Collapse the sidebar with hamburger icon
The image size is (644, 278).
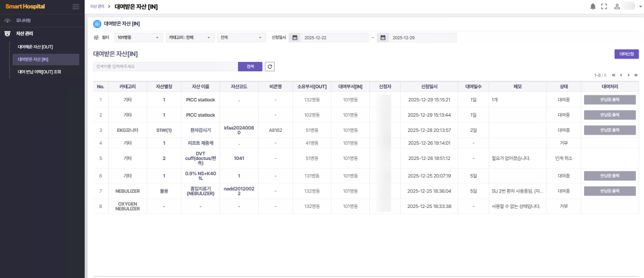coord(75,7)
